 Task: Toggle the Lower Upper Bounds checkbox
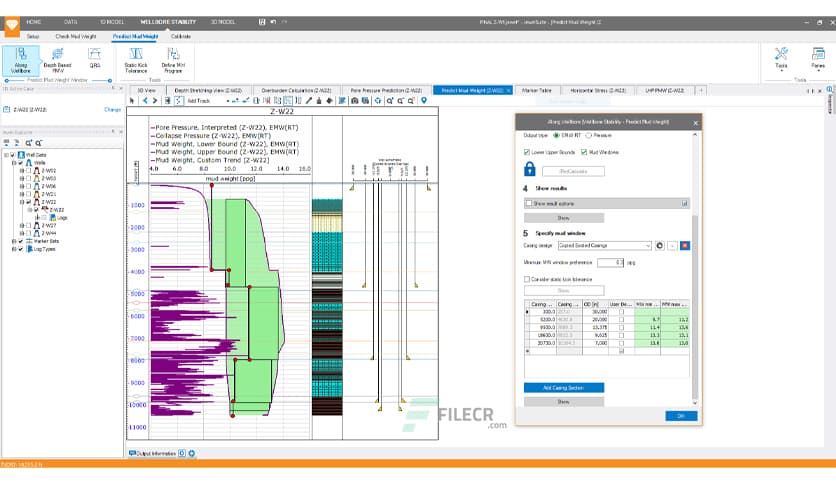click(528, 151)
